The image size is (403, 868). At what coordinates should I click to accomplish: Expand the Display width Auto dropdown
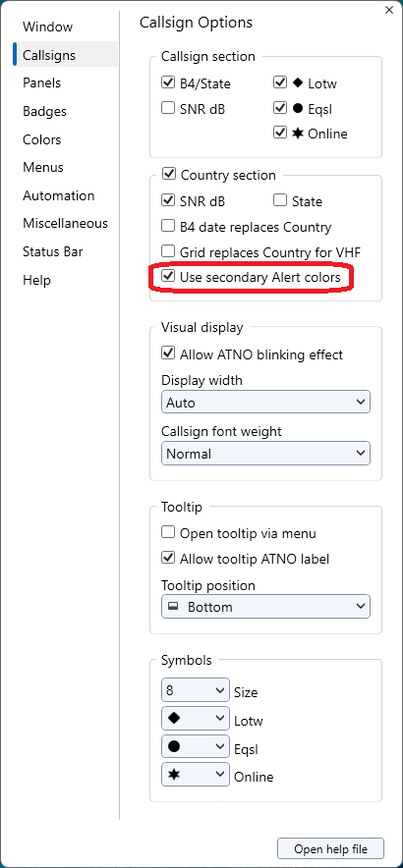[x=265, y=402]
